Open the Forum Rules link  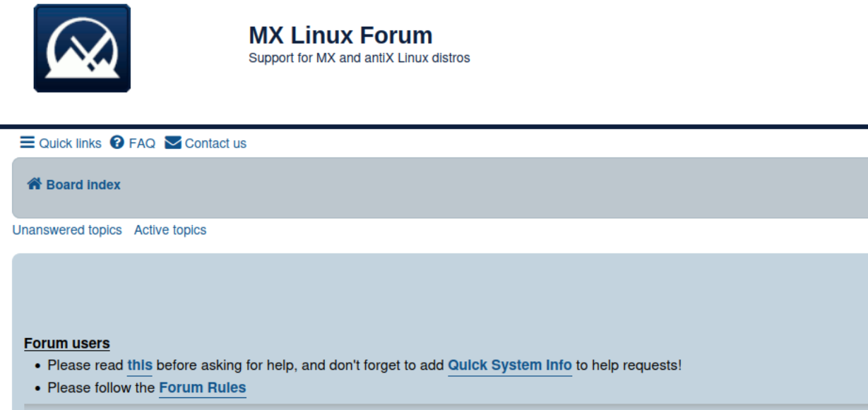[x=203, y=387]
